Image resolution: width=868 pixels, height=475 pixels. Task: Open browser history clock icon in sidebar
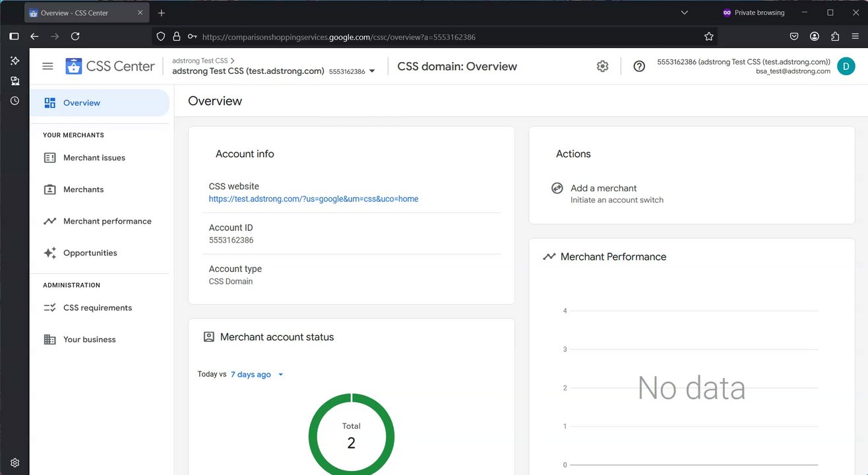(15, 101)
